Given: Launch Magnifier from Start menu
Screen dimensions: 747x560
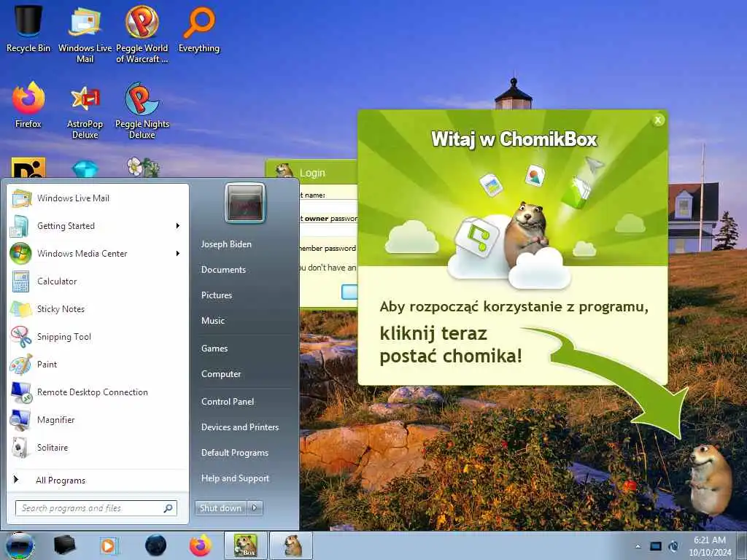Looking at the screenshot, I should [98, 419].
